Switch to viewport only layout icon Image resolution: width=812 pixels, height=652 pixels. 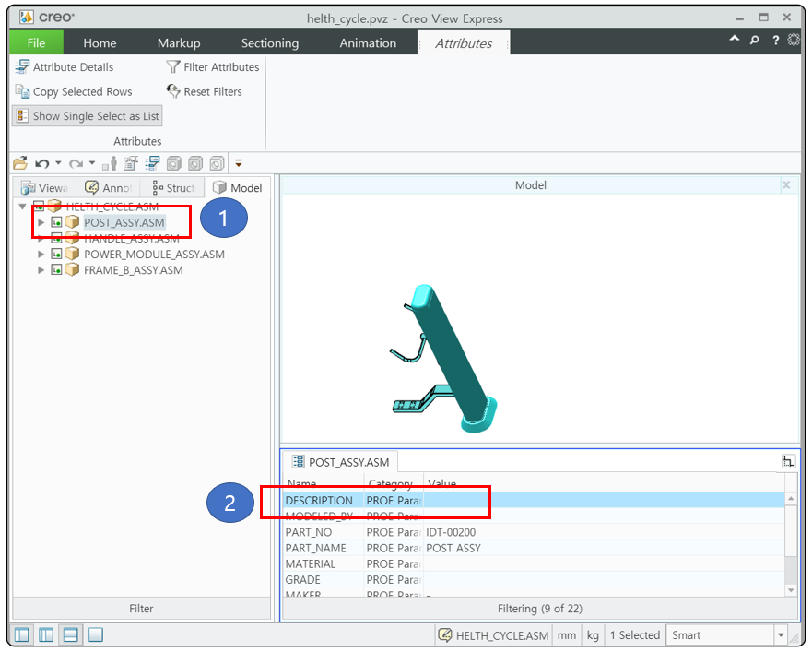(95, 634)
